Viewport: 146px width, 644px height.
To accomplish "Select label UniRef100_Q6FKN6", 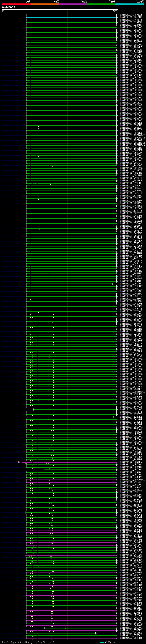I will tap(131, 570).
